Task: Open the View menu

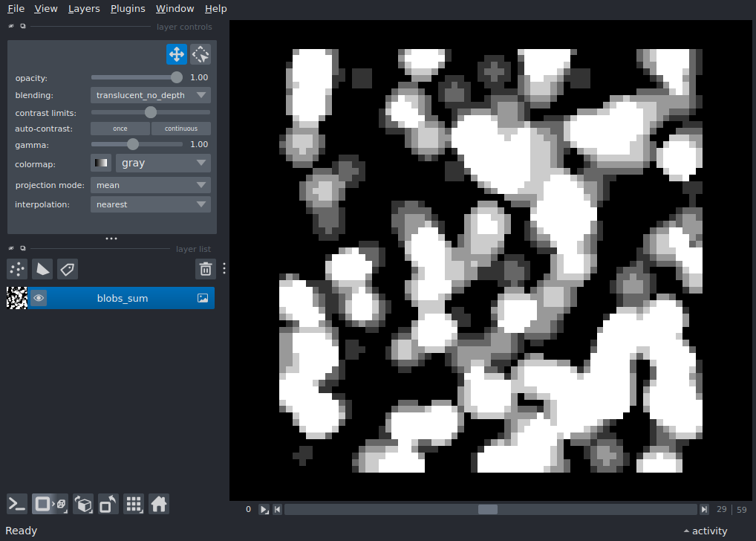Action: click(46, 8)
